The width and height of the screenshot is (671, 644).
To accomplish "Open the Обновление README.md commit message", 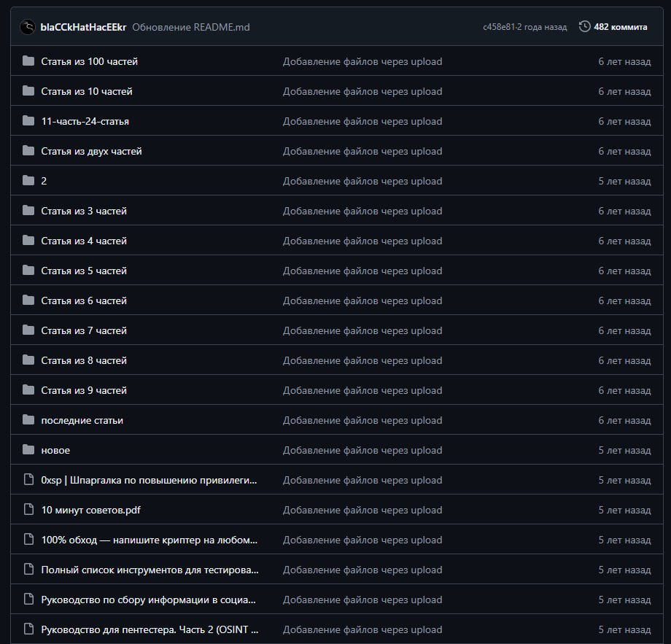I will [191, 27].
